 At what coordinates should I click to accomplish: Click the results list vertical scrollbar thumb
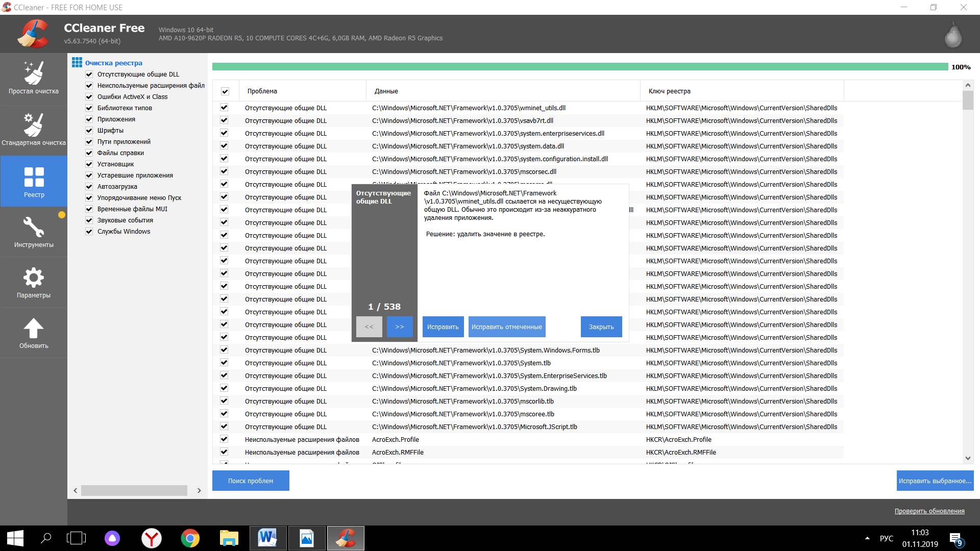pyautogui.click(x=968, y=100)
